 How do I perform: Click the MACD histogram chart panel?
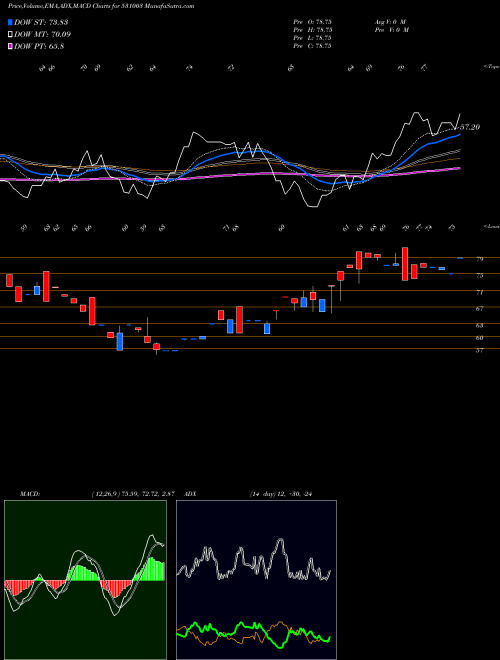coord(85,580)
